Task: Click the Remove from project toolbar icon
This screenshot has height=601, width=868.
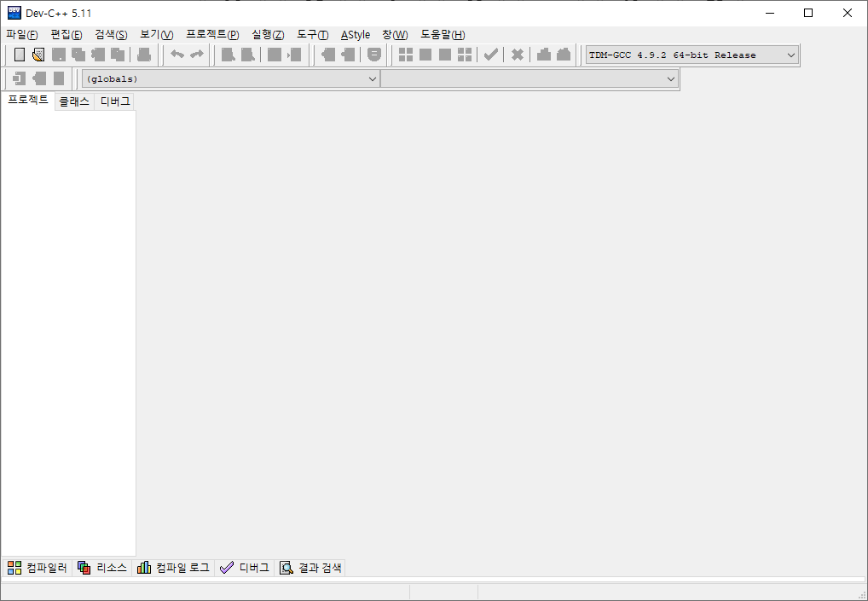Action: [x=348, y=55]
